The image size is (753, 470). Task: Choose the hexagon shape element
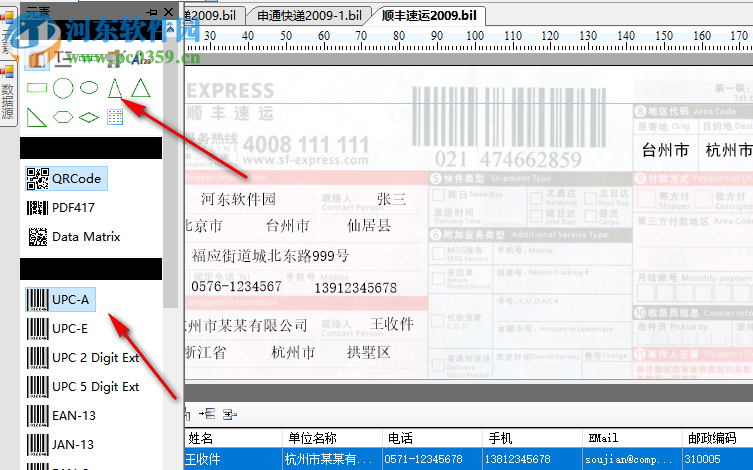coord(63,117)
